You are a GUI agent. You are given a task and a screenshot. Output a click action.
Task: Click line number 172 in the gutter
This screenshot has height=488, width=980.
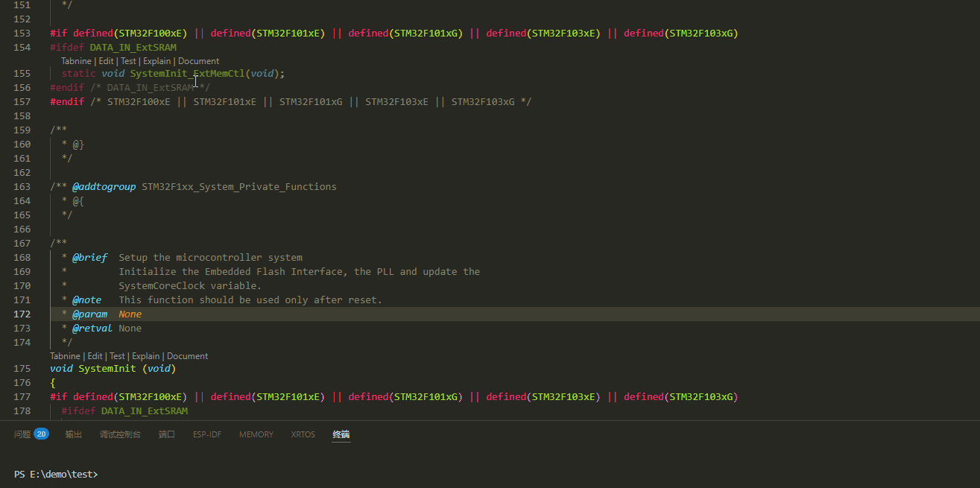[22, 314]
